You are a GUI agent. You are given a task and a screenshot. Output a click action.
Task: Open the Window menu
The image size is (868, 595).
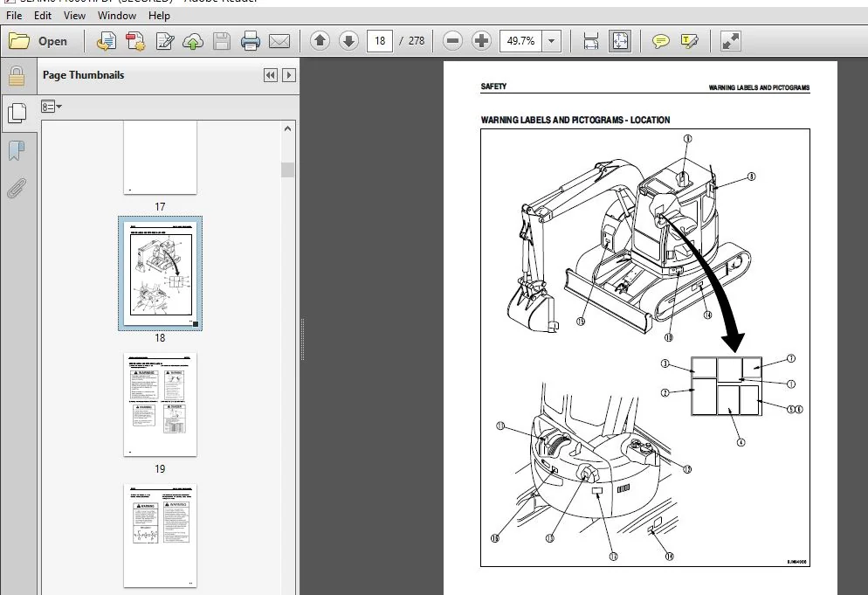117,16
